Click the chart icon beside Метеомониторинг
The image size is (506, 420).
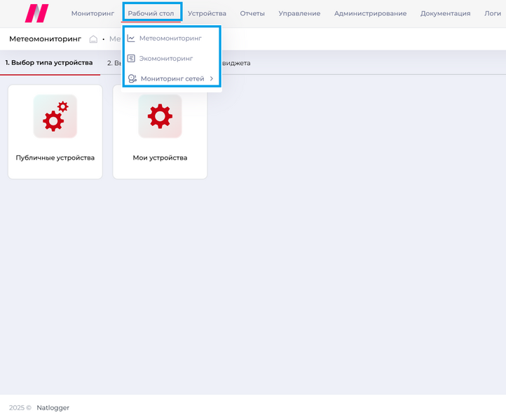tap(131, 38)
